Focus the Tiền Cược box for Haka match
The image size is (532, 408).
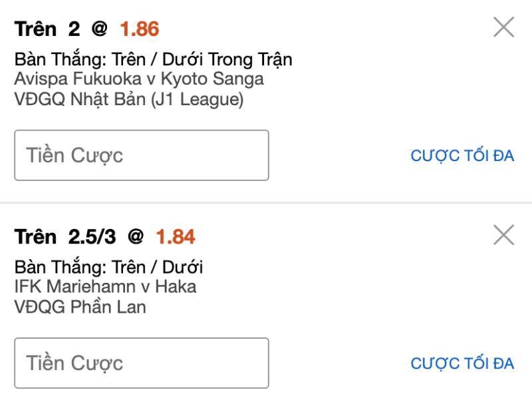tap(141, 363)
